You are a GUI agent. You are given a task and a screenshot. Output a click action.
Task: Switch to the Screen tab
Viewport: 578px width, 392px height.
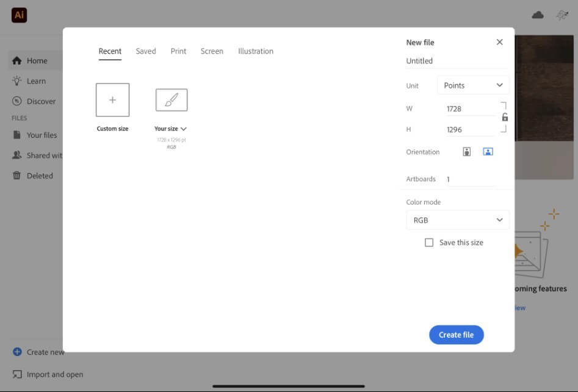pos(212,51)
